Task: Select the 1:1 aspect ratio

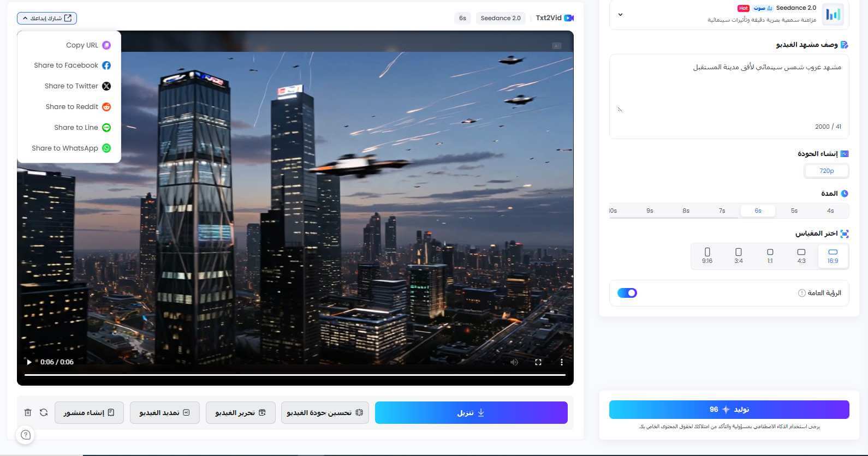Action: click(x=770, y=256)
